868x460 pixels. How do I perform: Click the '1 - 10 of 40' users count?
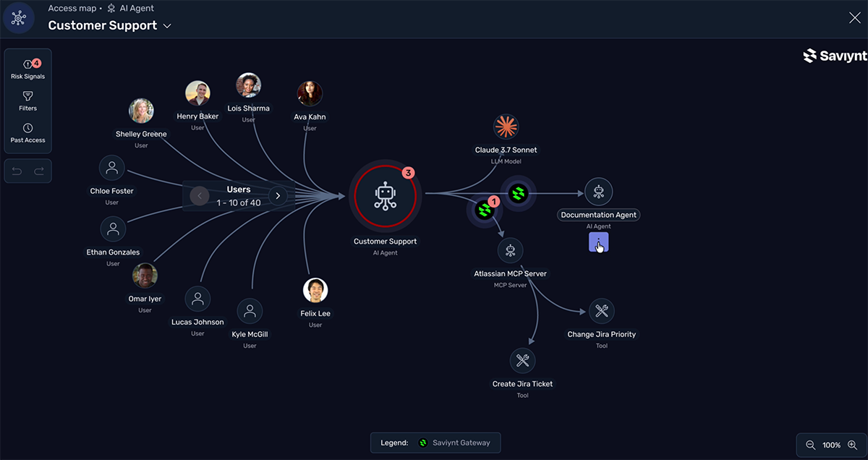pyautogui.click(x=239, y=203)
